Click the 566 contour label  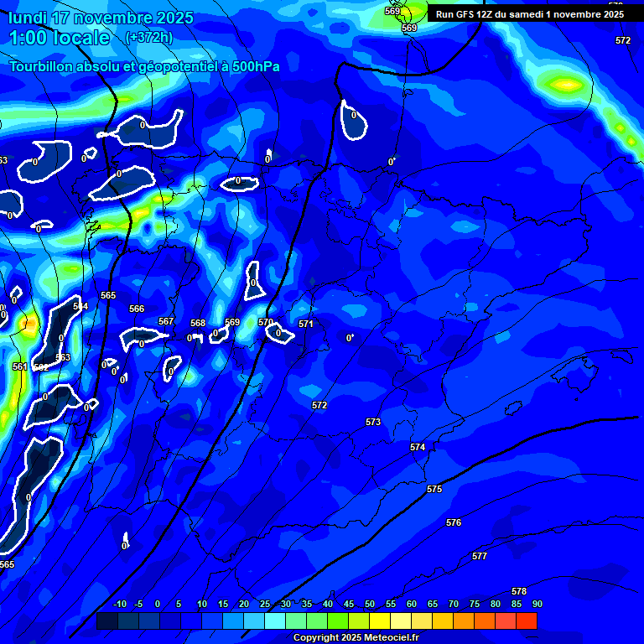pos(137,309)
